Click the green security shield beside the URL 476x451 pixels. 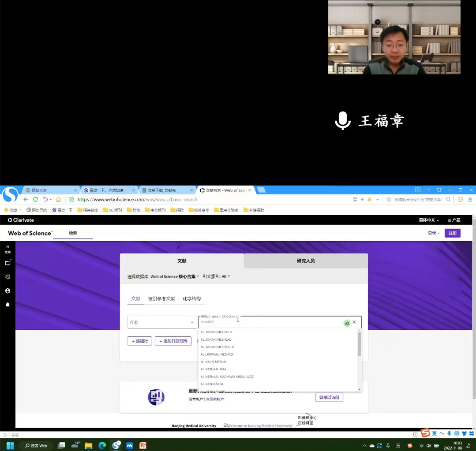[71, 199]
